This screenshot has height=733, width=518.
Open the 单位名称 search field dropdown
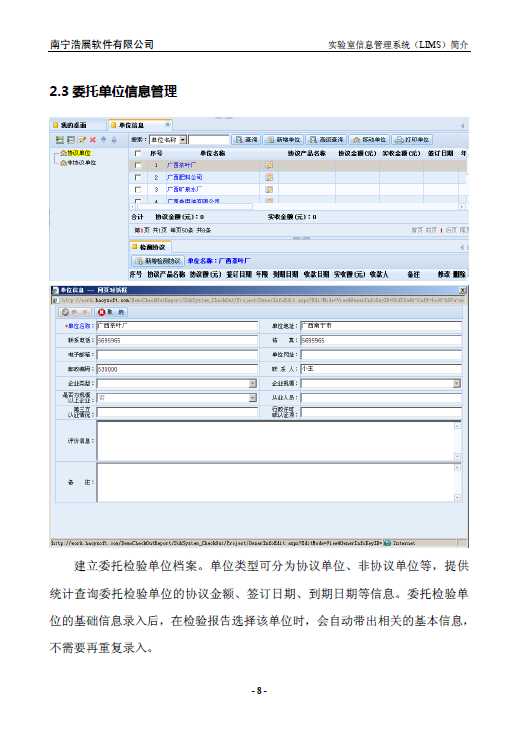(183, 140)
